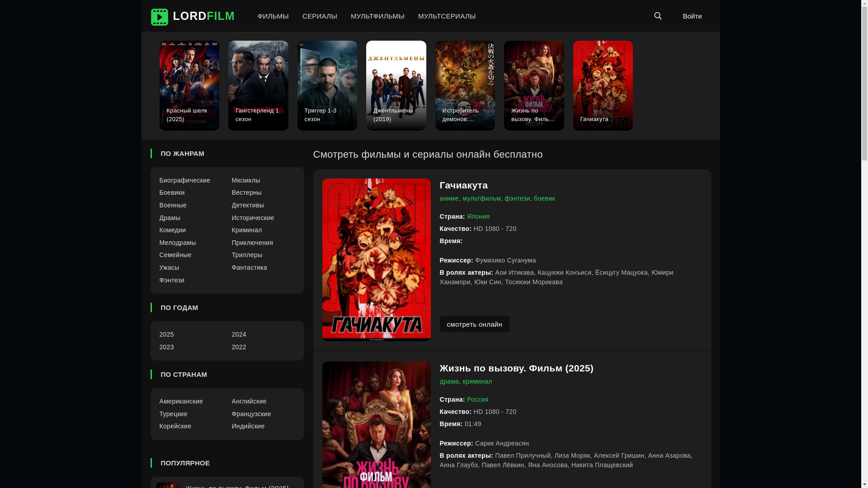Select the Комедии genre
The height and width of the screenshot is (488, 868).
point(172,230)
